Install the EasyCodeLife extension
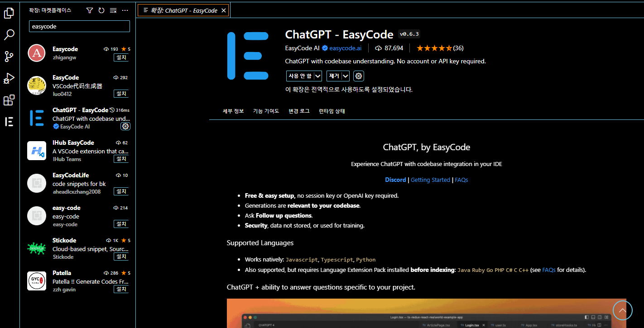 coord(121,191)
